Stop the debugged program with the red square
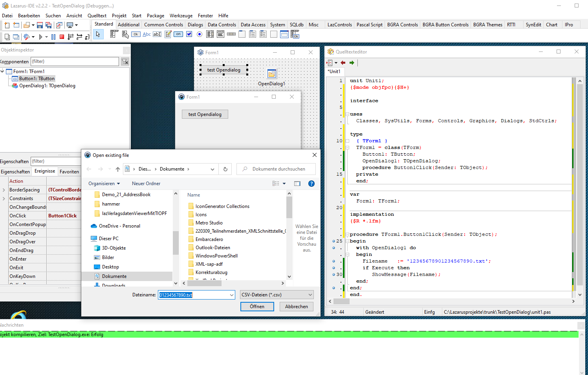Viewport: 588px width, 375px height. (x=62, y=37)
